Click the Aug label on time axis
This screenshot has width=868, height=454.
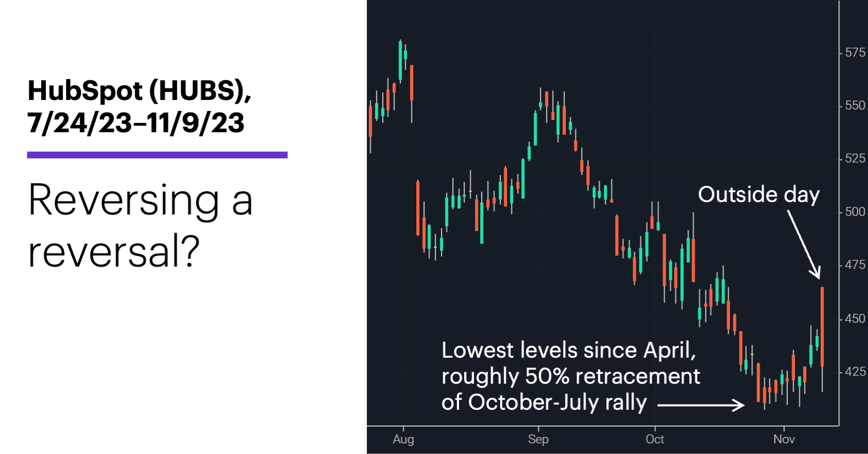(x=403, y=439)
